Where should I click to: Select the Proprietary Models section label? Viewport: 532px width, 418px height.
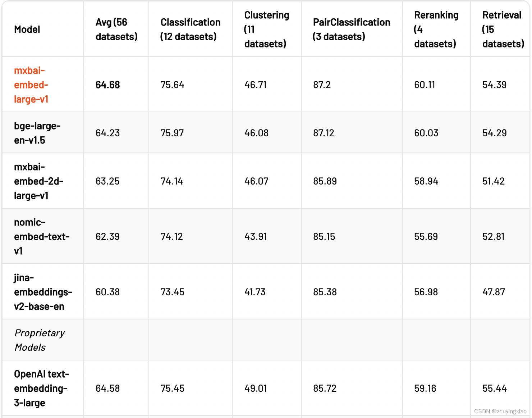click(x=39, y=340)
